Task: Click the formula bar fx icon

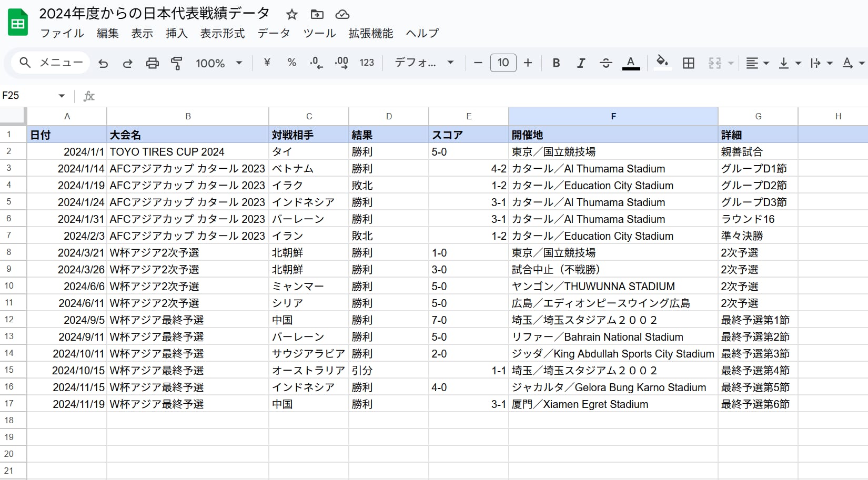Action: pyautogui.click(x=89, y=96)
